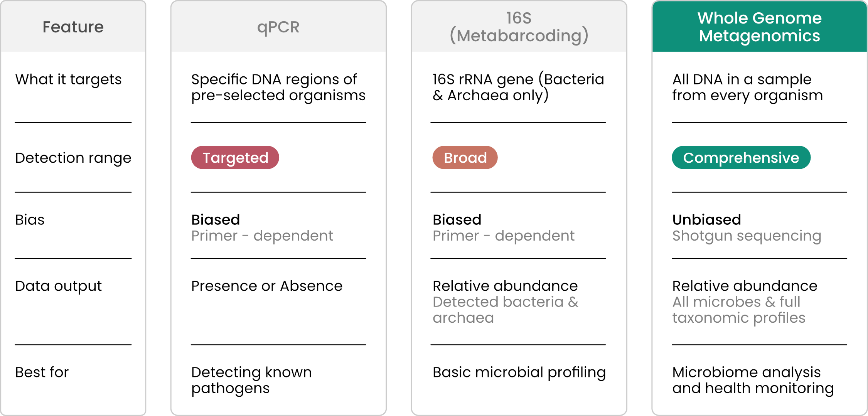Click "All DNA in a sample" description
Viewport: 868px width, 416px height.
point(747,88)
